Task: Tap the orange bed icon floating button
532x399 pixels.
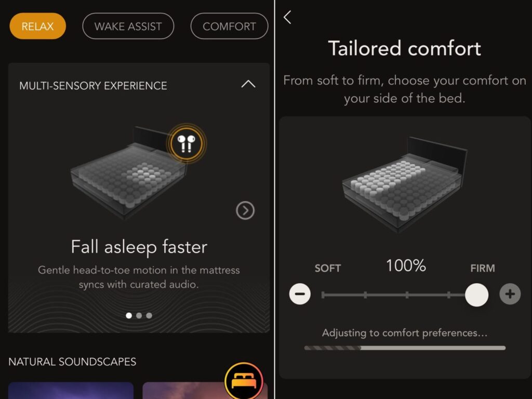Action: 244,380
